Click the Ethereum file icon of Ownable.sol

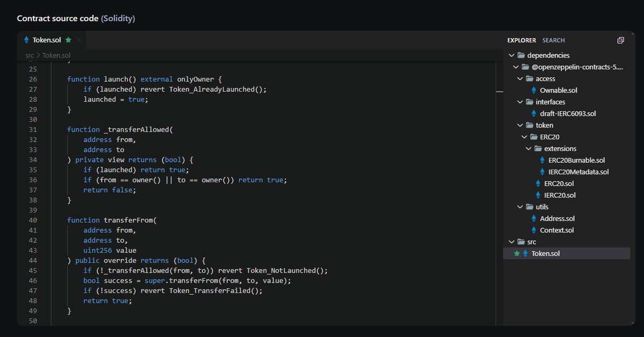pyautogui.click(x=534, y=90)
